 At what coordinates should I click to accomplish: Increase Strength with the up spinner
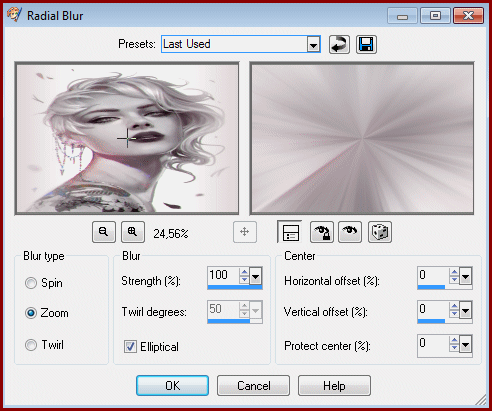(244, 272)
